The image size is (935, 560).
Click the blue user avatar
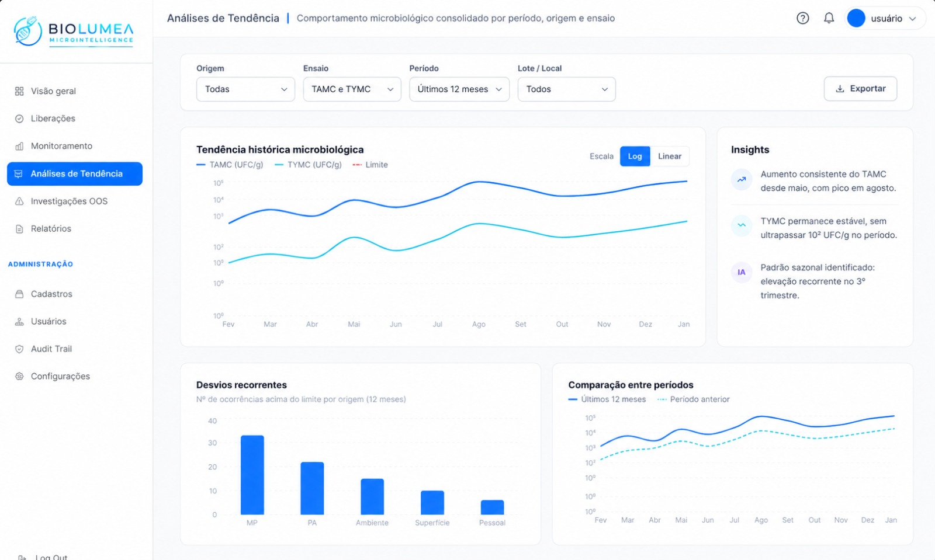pyautogui.click(x=856, y=18)
